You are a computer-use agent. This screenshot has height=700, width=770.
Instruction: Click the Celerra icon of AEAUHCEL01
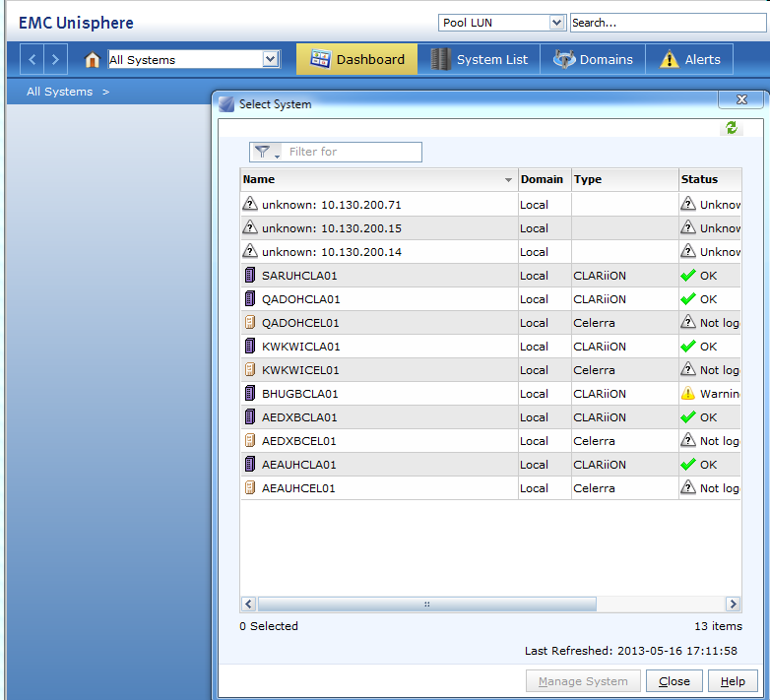pyautogui.click(x=250, y=488)
